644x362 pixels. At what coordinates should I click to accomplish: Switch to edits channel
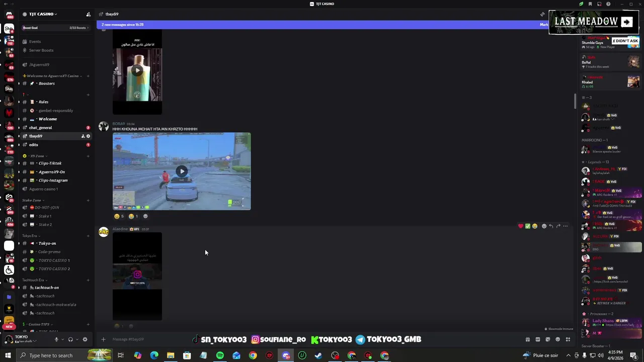(56, 145)
